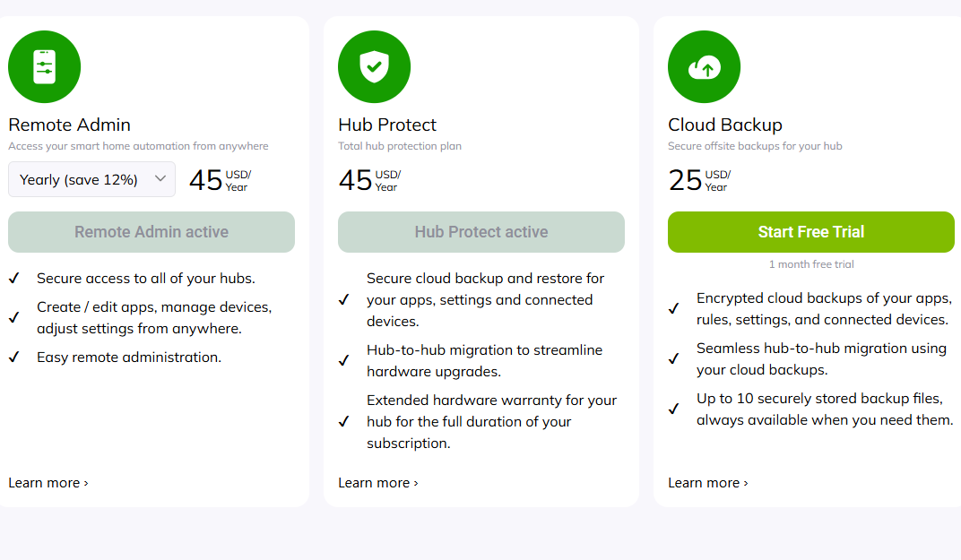Open Learn more under Hub Protect
The height and width of the screenshot is (560, 961).
378,483
